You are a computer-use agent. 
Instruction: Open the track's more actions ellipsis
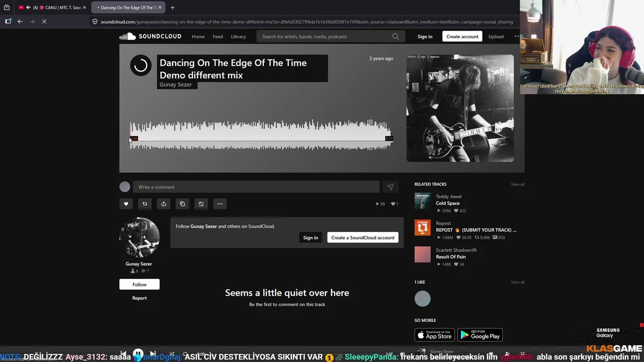pyautogui.click(x=220, y=204)
